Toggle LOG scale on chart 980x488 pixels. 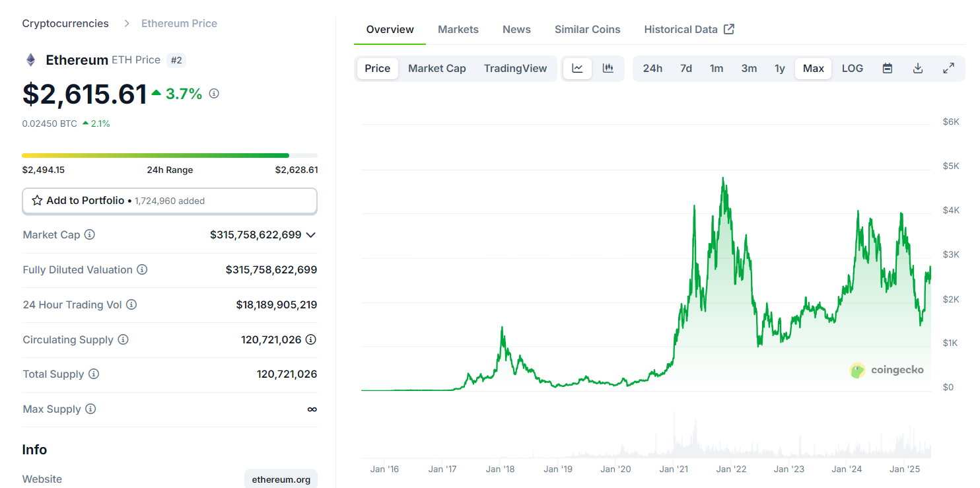pos(853,68)
